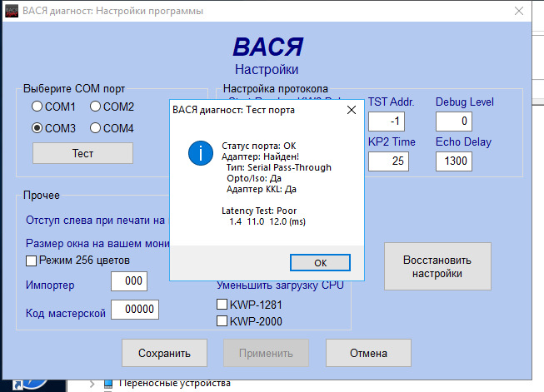544x392 pixels.
Task: Click Восстановить настройки button
Action: (x=437, y=266)
